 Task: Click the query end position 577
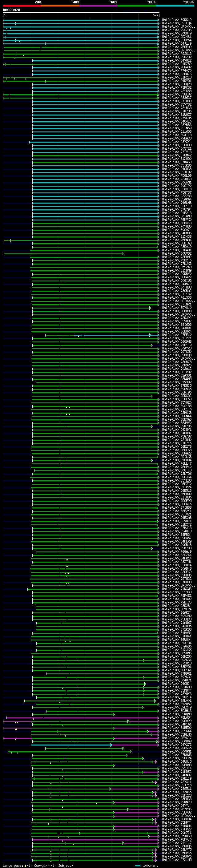coord(155,15)
